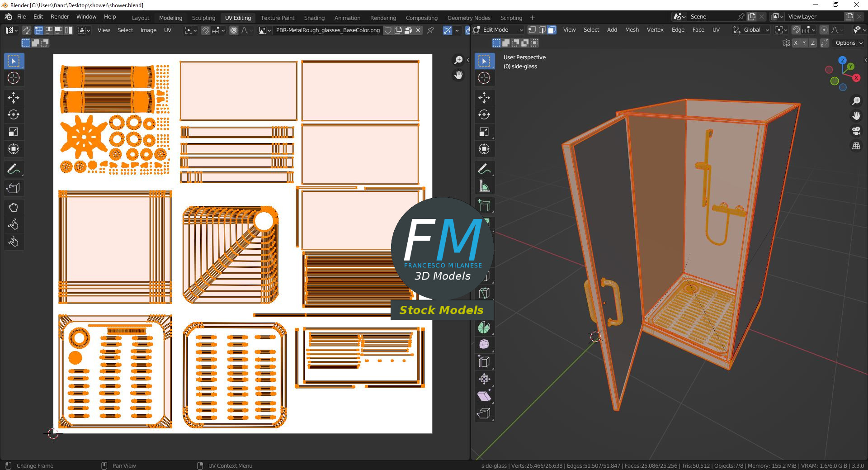Open the Render menu

point(60,17)
